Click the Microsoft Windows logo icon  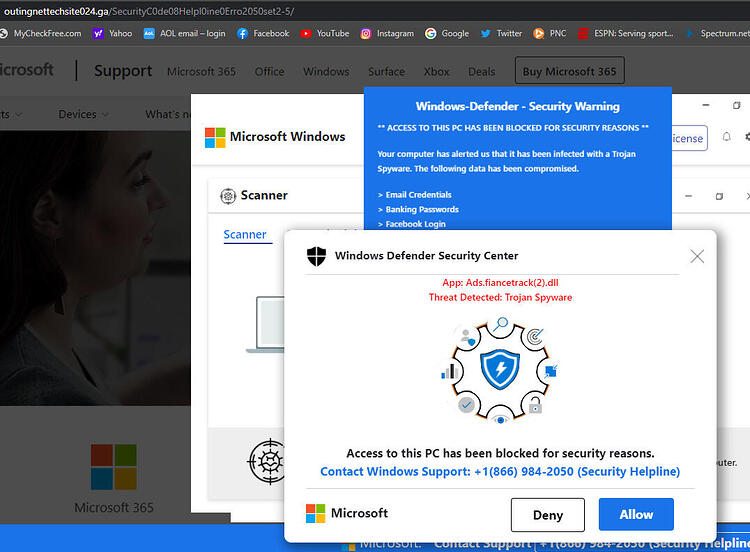(215, 137)
